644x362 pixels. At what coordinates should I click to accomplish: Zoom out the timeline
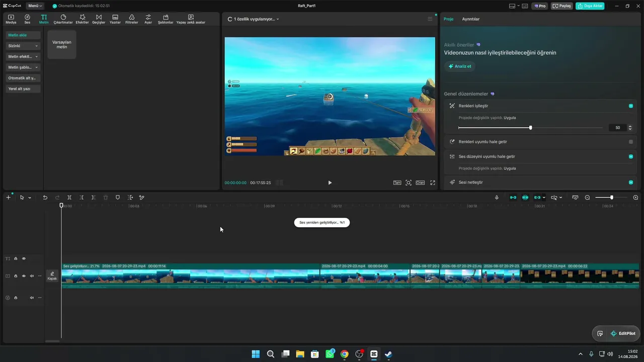click(587, 198)
